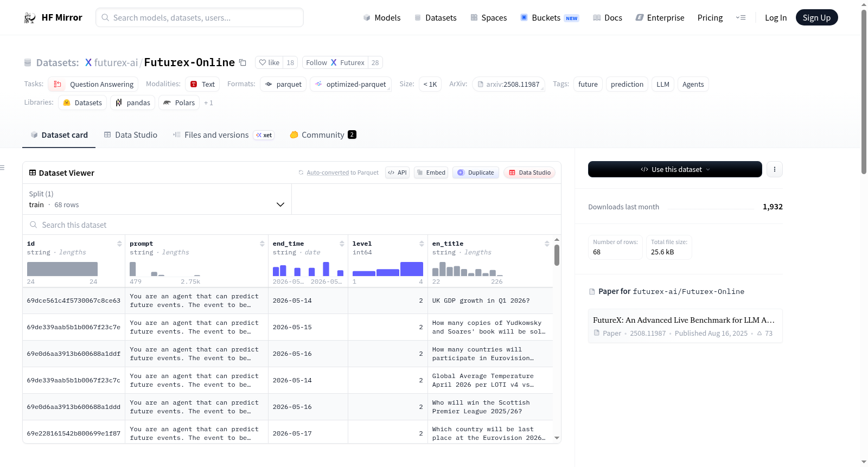
Task: Click the id cell 69de339aab5b1b0067f23c7e
Action: (74, 327)
